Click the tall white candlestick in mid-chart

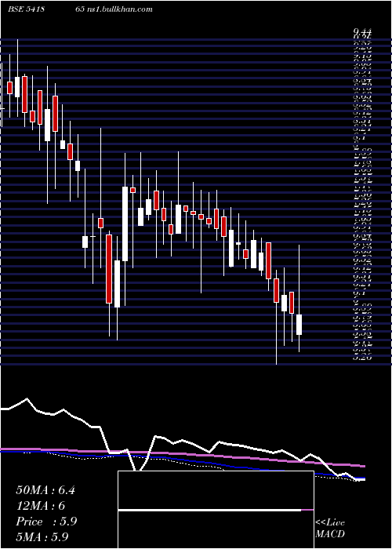coord(125,224)
